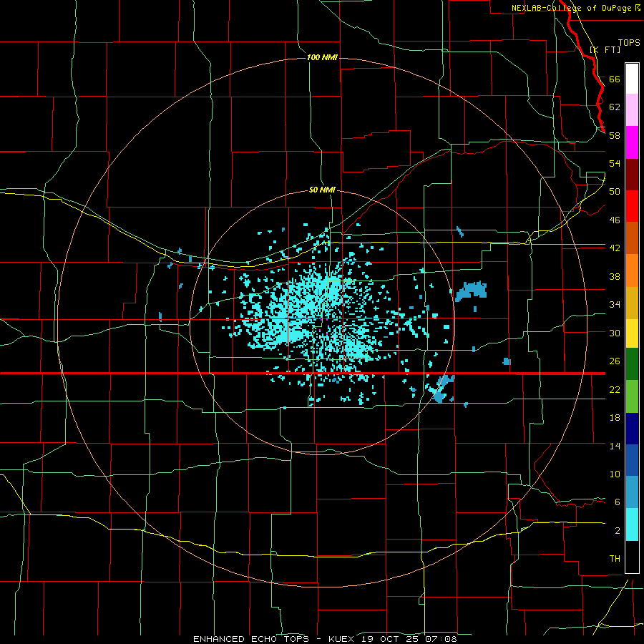Click the light pink legend swatch
This screenshot has height=644, width=644.
(x=632, y=110)
